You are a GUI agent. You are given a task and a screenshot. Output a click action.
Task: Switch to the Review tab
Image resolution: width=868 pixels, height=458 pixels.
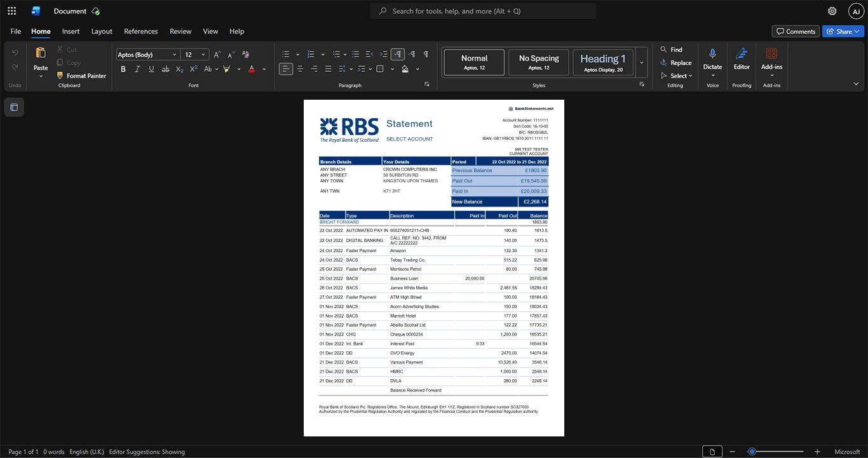(180, 31)
